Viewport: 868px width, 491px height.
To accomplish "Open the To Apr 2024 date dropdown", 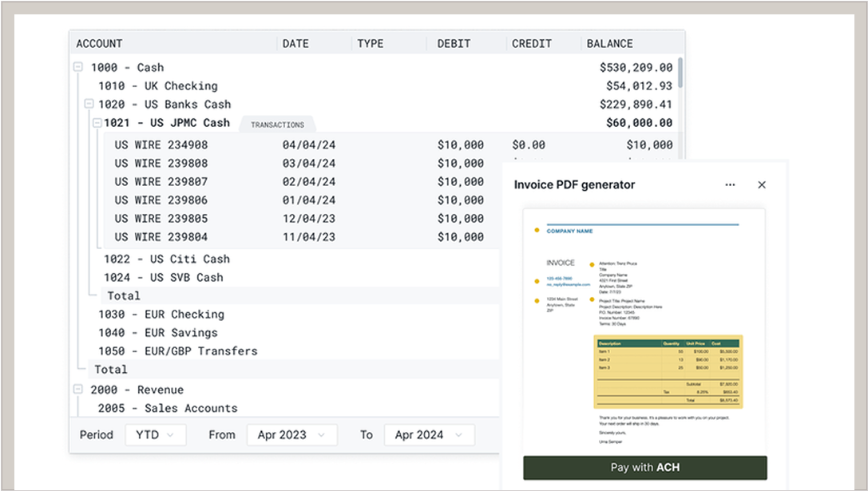I will pyautogui.click(x=429, y=435).
